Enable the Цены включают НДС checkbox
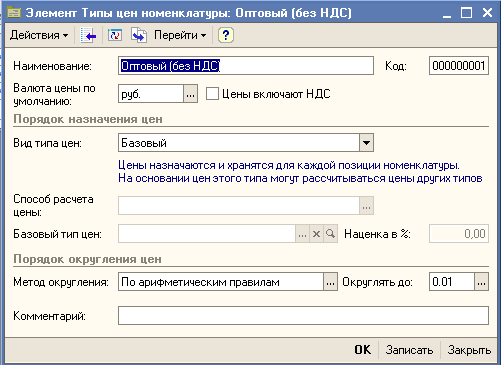 click(x=212, y=94)
